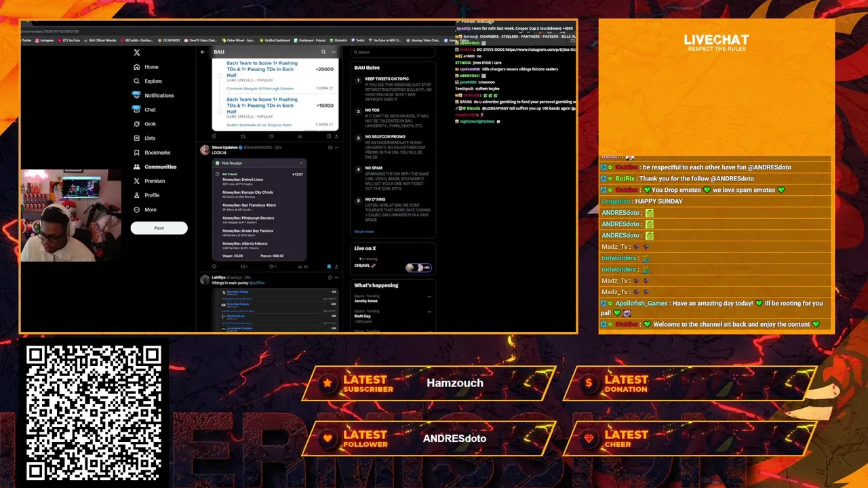Open Grok in X sidebar

145,124
